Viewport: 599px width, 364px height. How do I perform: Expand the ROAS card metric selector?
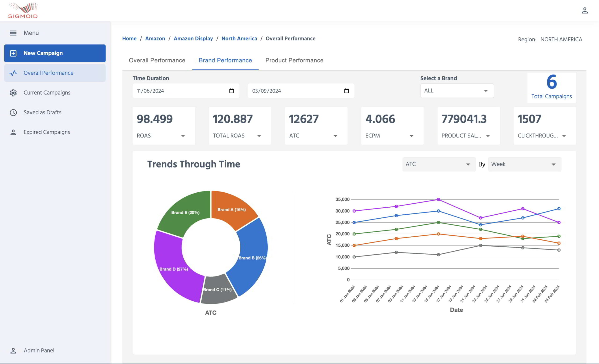[x=183, y=136]
